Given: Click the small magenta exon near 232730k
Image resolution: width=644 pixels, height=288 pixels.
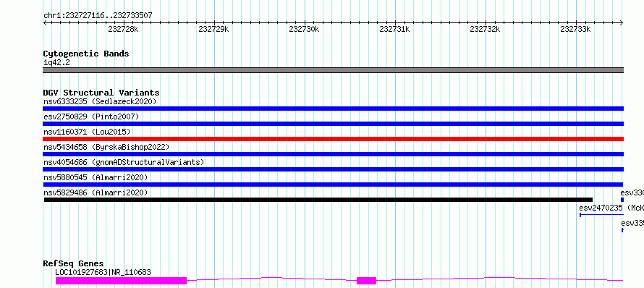Looking at the screenshot, I should pos(366,281).
